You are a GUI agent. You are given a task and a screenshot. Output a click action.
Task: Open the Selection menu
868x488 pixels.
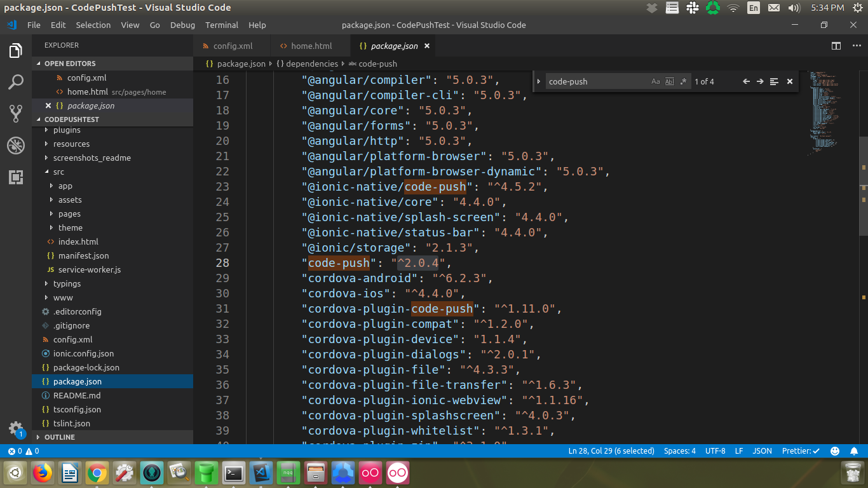point(93,25)
